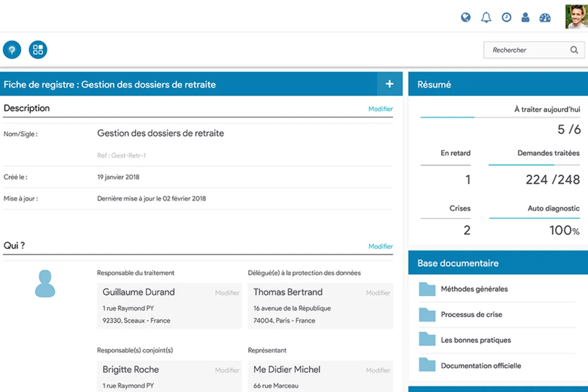This screenshot has height=392, width=588.
Task: Open the grid apps menu button
Action: click(38, 49)
